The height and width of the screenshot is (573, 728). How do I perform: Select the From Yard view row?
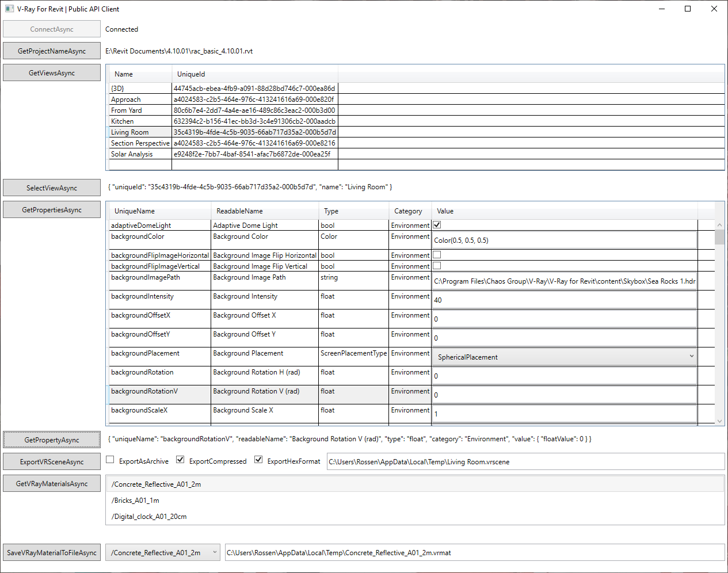[x=417, y=110]
